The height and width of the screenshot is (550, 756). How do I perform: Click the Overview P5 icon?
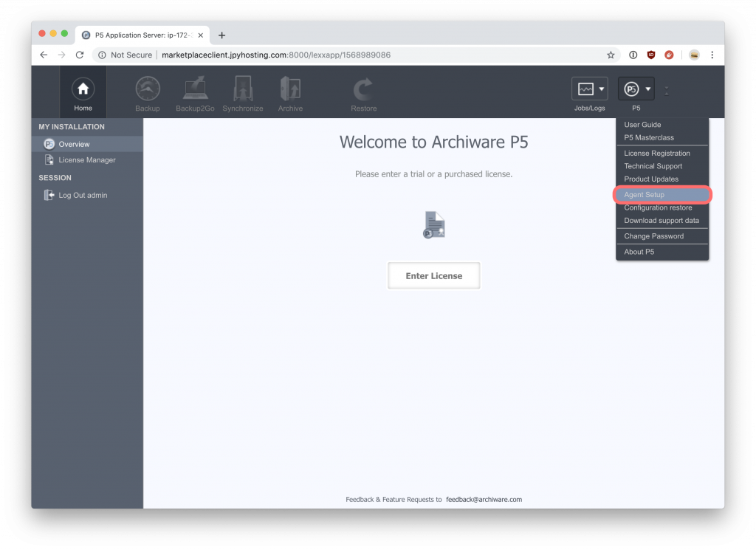[x=49, y=144]
